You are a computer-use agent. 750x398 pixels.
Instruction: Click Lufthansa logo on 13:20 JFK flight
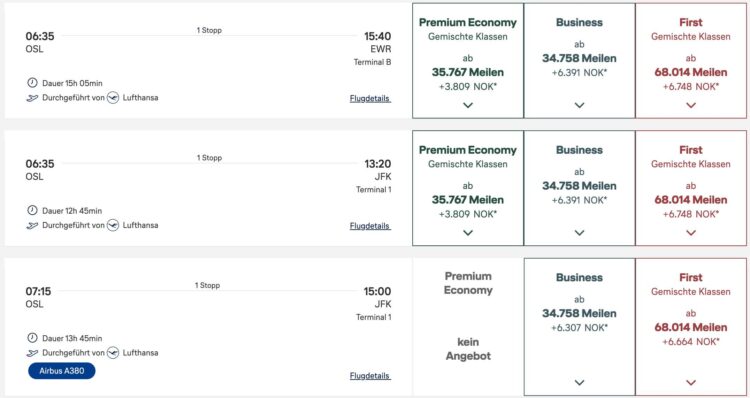click(113, 225)
